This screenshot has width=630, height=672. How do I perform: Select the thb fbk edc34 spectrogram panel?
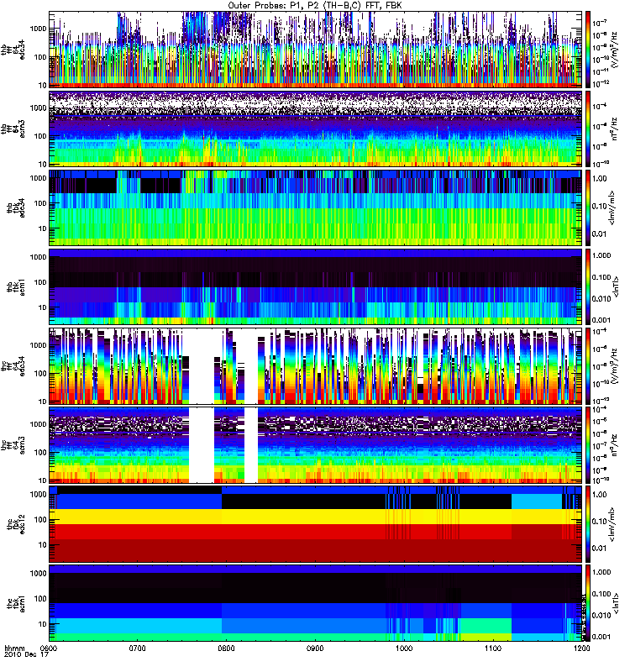point(315,207)
